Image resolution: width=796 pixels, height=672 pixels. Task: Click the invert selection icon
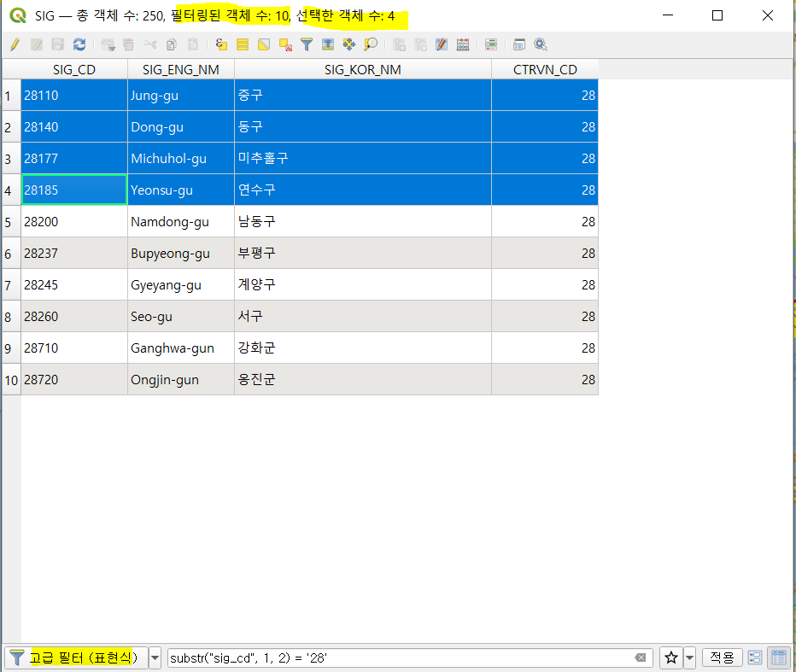point(264,44)
